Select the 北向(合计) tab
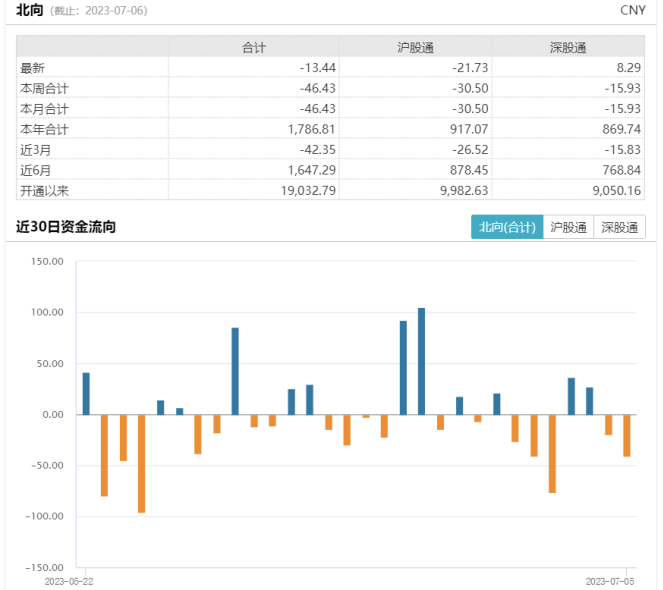The height and width of the screenshot is (590, 663). click(507, 227)
